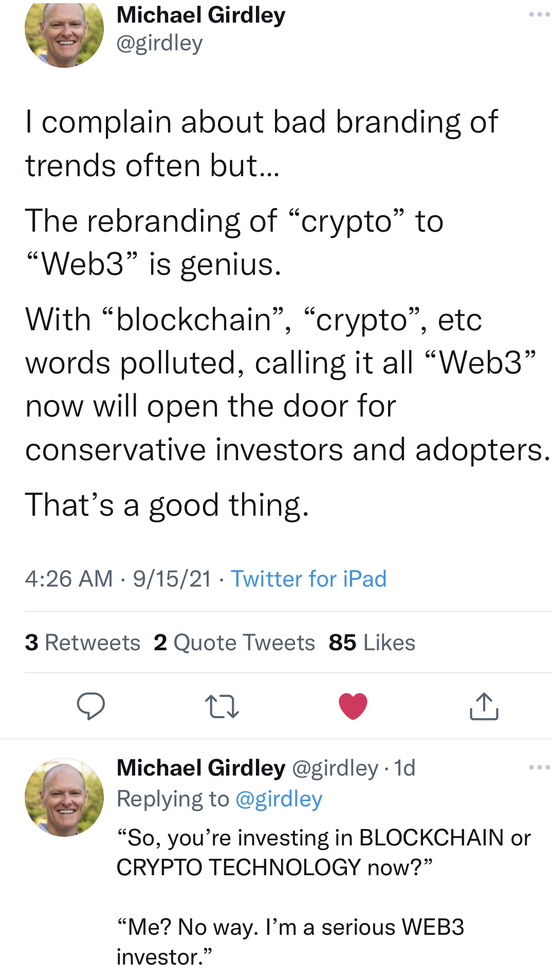This screenshot has height=980, width=552.
Task: Tap the reply speech bubble icon
Action: 91,706
